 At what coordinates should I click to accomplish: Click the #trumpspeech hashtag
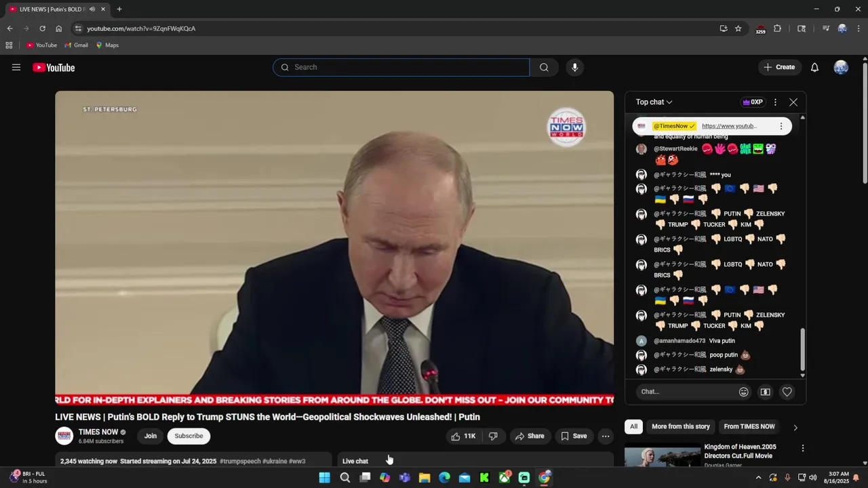point(240,462)
